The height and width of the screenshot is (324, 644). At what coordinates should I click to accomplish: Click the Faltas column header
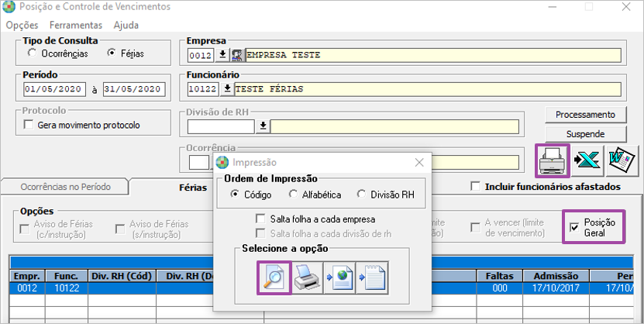click(499, 276)
